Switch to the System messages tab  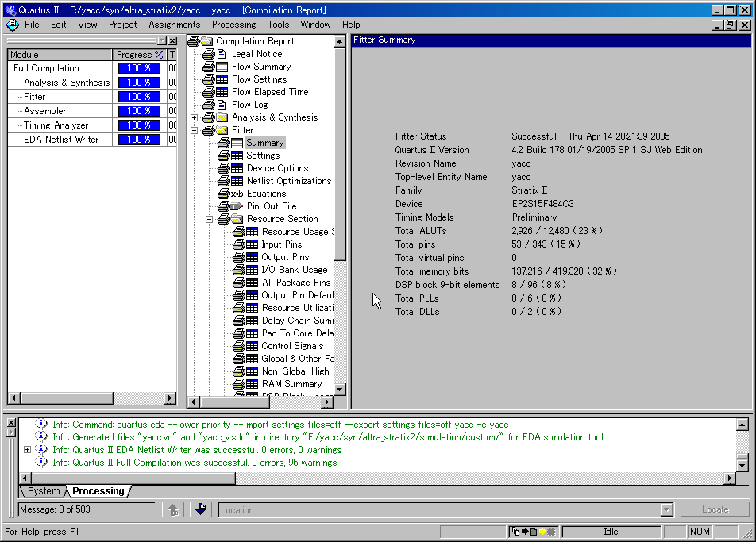coord(44,491)
